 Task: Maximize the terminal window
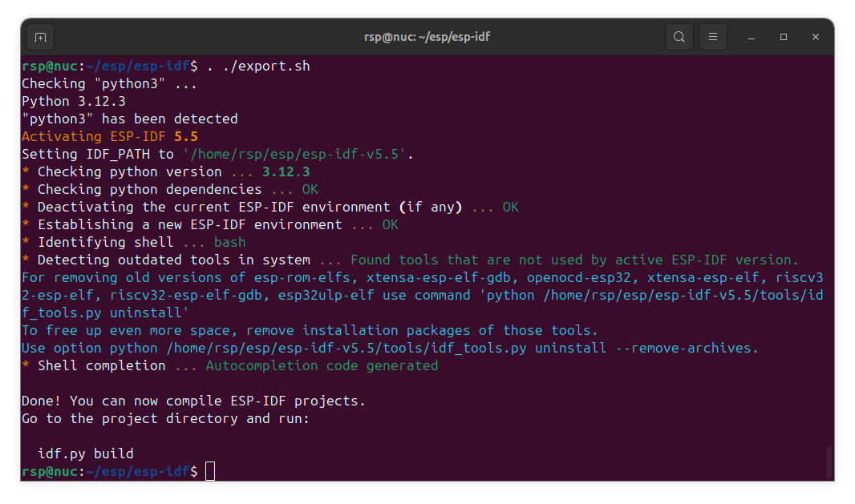pyautogui.click(x=784, y=37)
